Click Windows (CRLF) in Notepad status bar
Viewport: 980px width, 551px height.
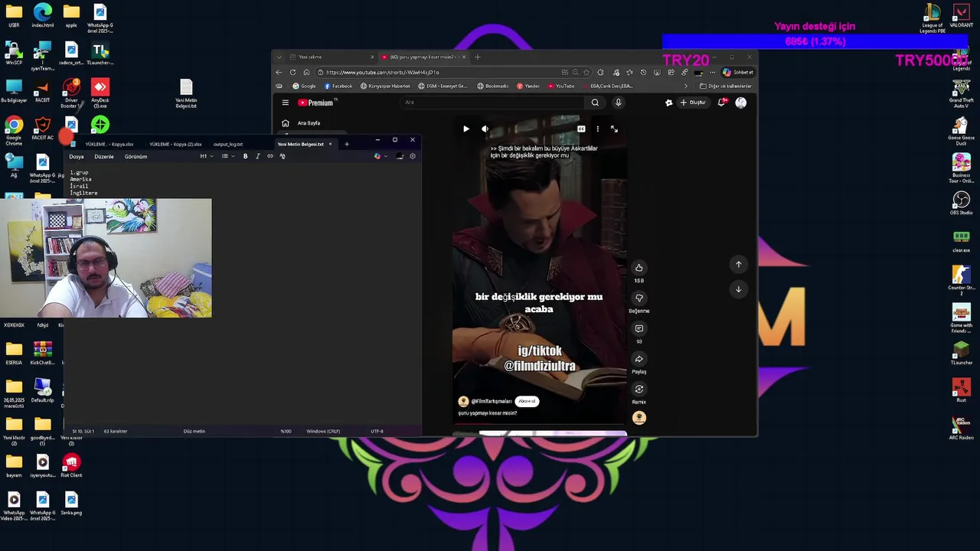[x=323, y=432]
